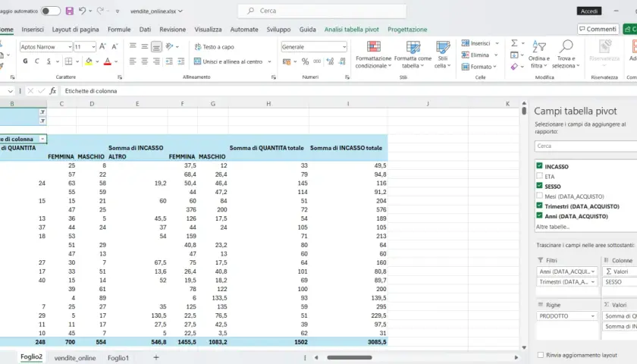Viewport: 637px width, 364px height.
Task: Open Trova e seleziona
Action: tap(566, 55)
